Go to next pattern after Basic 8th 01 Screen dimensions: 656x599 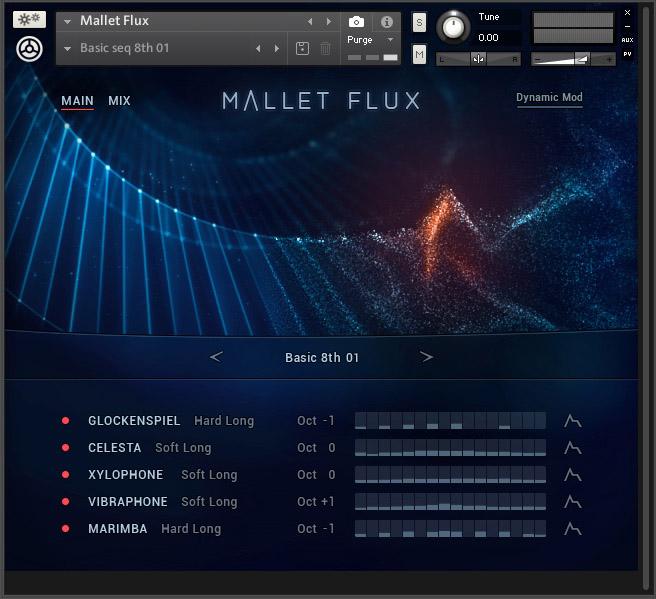[426, 357]
